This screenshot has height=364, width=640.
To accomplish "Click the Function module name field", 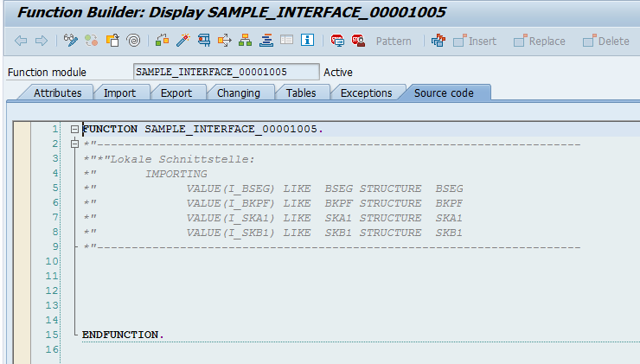I will click(x=226, y=72).
